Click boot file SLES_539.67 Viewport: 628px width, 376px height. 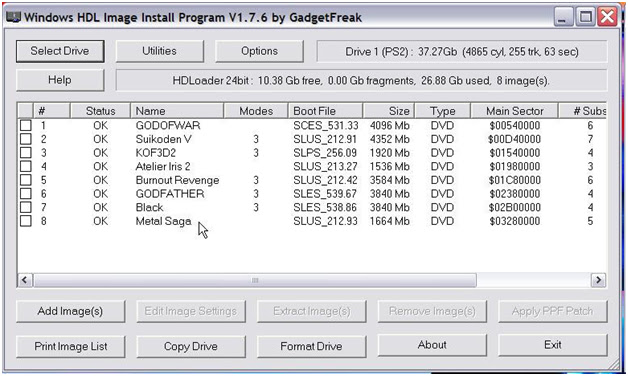click(x=325, y=194)
